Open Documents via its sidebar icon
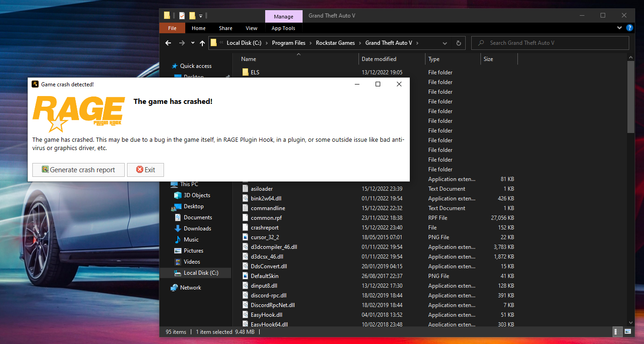Viewport: 644px width, 344px height. click(178, 217)
